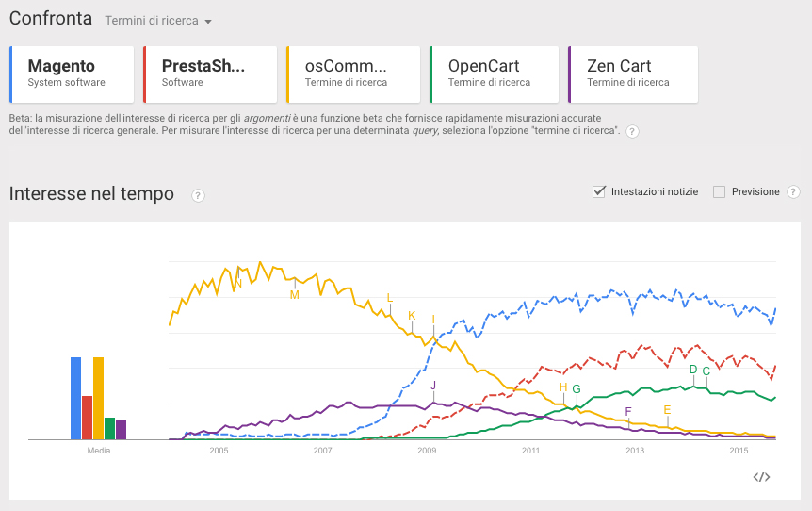Click news marker J on purple line
Viewport: 812px width, 511px height.
pyautogui.click(x=433, y=386)
